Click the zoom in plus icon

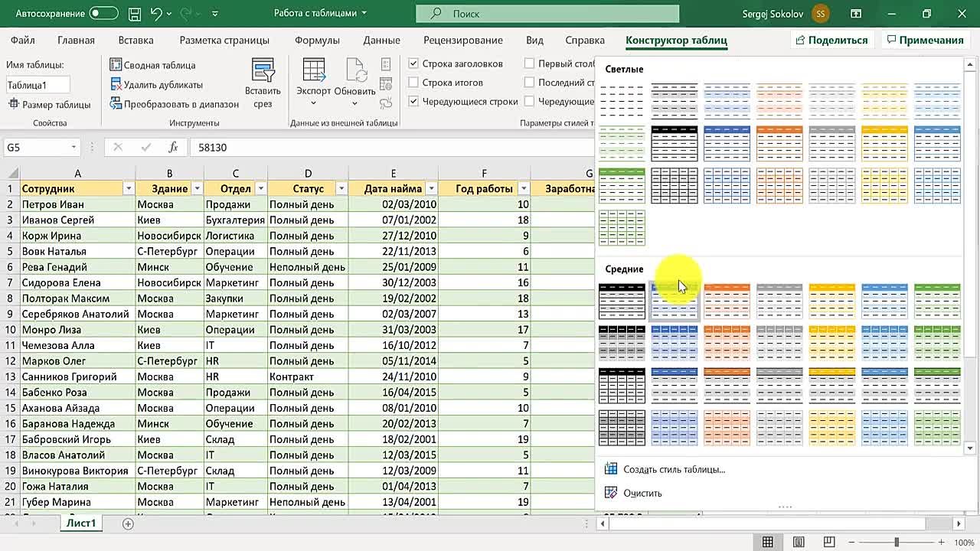pos(942,543)
